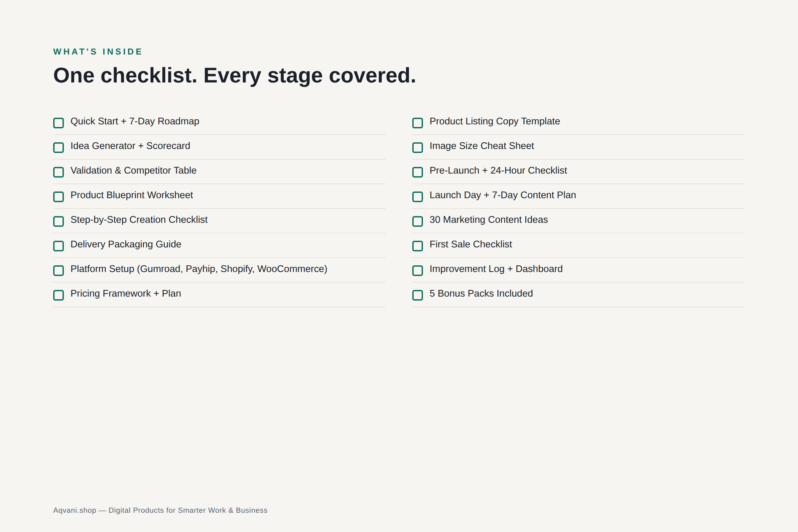
Task: Click 'Product Blueprint Worksheet' text
Action: click(132, 195)
